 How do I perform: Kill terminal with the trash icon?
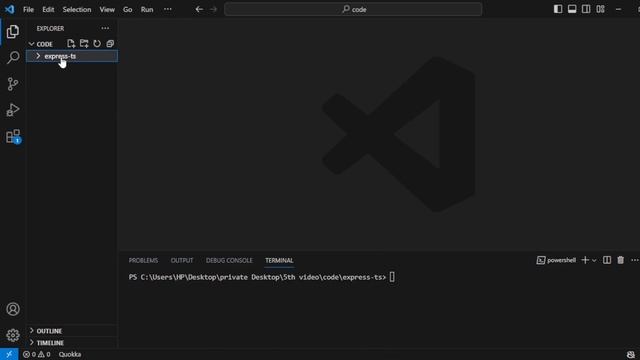coord(620,260)
